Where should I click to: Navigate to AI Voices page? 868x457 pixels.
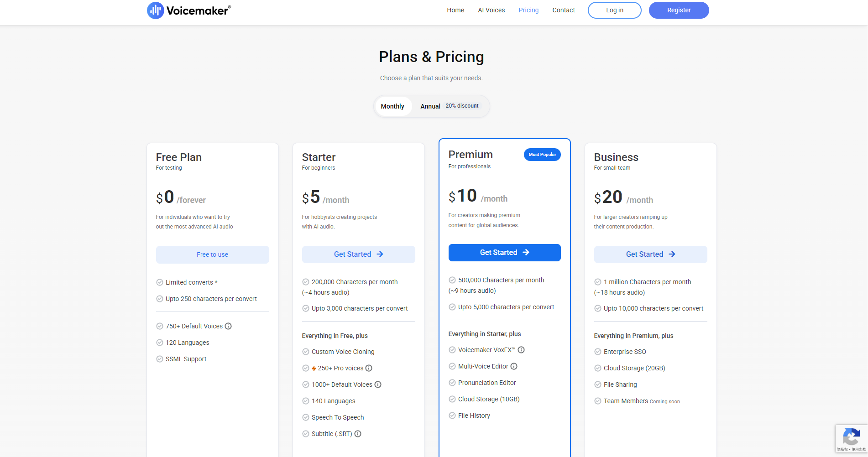click(491, 10)
